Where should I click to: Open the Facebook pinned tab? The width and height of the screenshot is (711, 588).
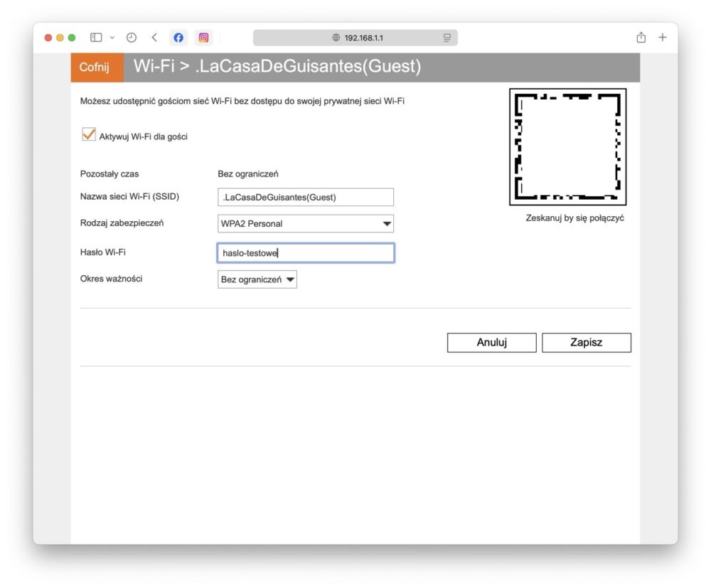(178, 38)
